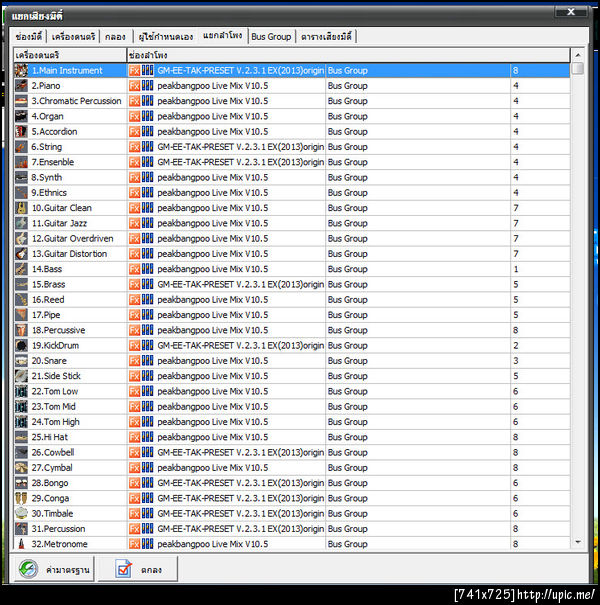Open the mixer icon in the Bass row
Screen dimensions: 600x605
coord(147,269)
